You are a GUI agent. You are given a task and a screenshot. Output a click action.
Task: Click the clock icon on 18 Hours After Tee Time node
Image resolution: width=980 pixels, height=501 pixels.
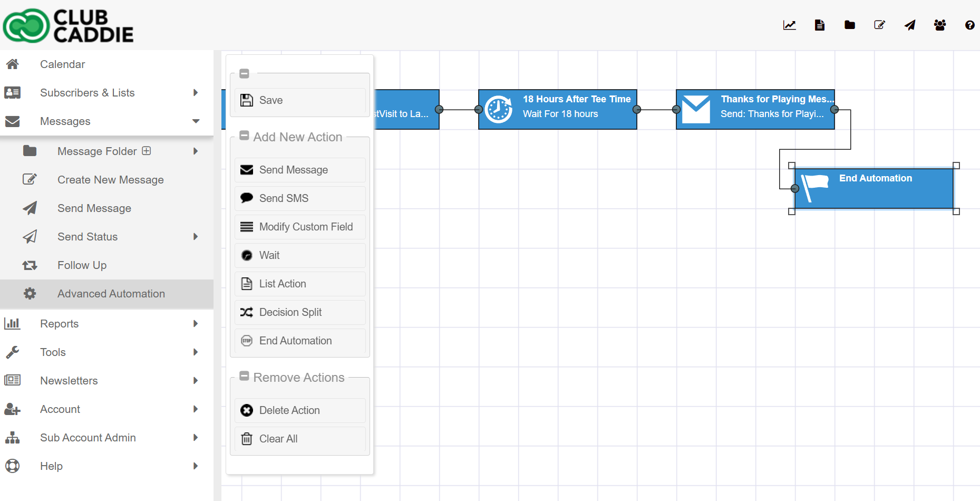[x=499, y=109]
